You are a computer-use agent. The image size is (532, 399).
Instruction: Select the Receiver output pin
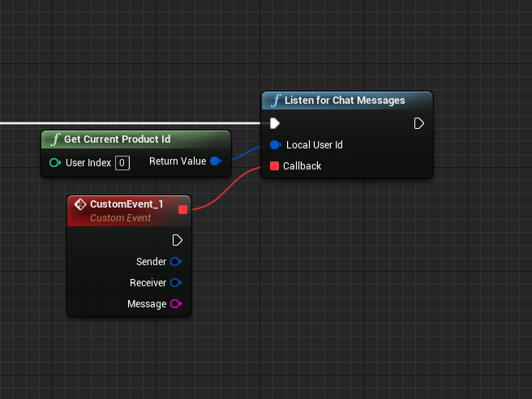pos(175,283)
